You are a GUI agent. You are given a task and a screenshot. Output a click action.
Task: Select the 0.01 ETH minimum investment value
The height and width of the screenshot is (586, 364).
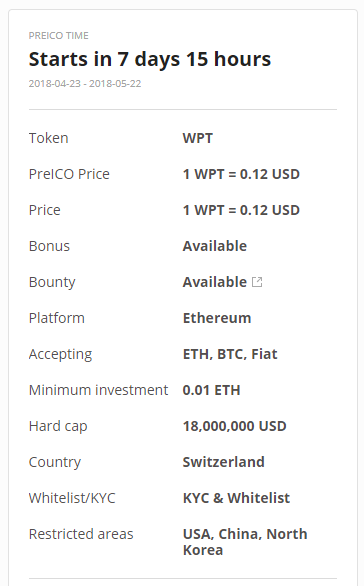pos(211,390)
